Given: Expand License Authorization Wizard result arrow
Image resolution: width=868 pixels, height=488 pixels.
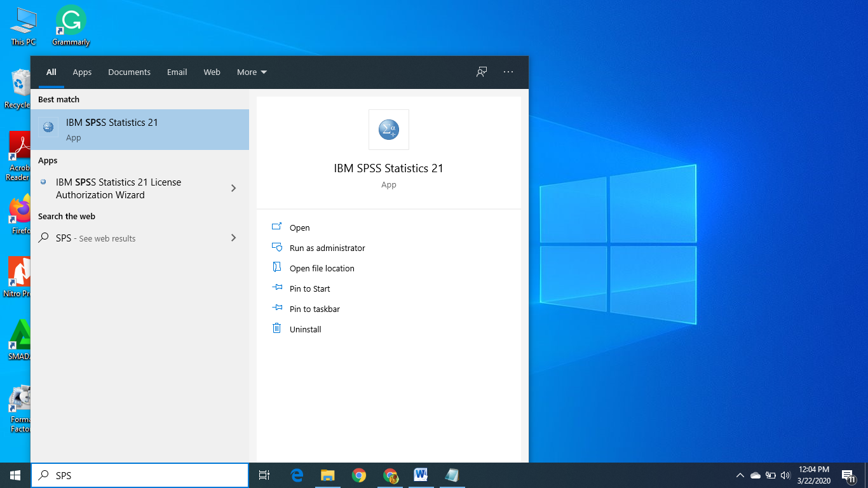Looking at the screenshot, I should click(x=233, y=188).
